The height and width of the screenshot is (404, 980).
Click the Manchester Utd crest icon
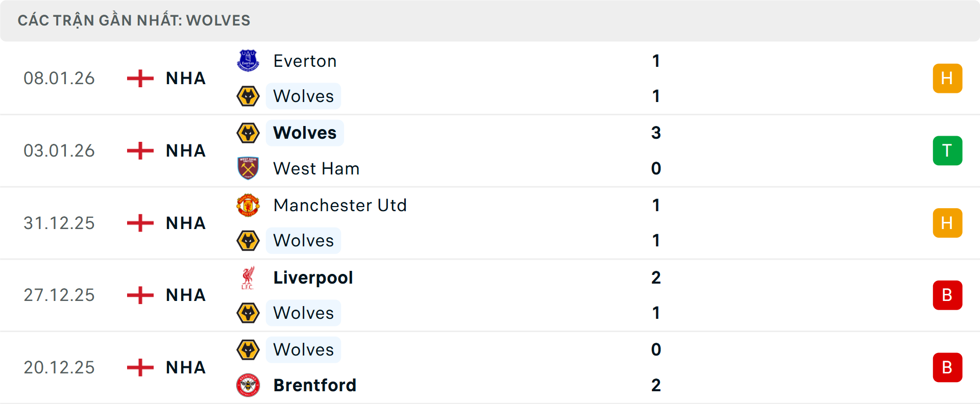(249, 206)
